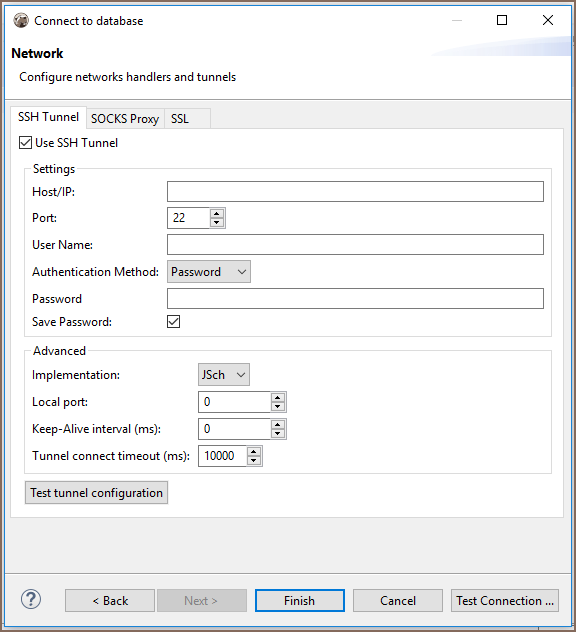Select the SSH Tunnel tab
The image size is (576, 632).
click(48, 117)
